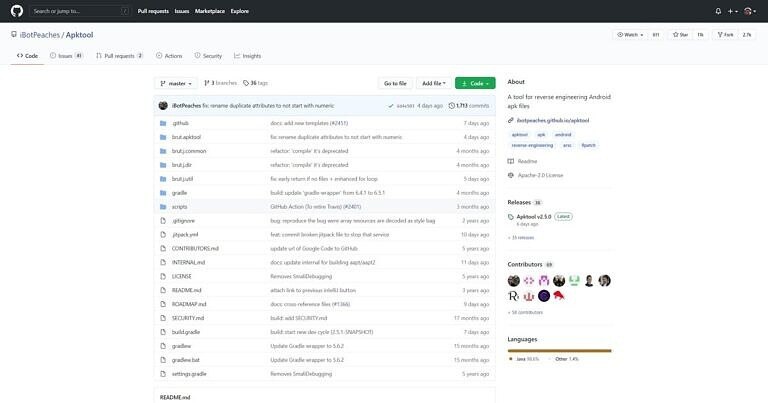This screenshot has height=403, width=768.
Task: Switch to the Code tab
Action: pyautogui.click(x=27, y=56)
